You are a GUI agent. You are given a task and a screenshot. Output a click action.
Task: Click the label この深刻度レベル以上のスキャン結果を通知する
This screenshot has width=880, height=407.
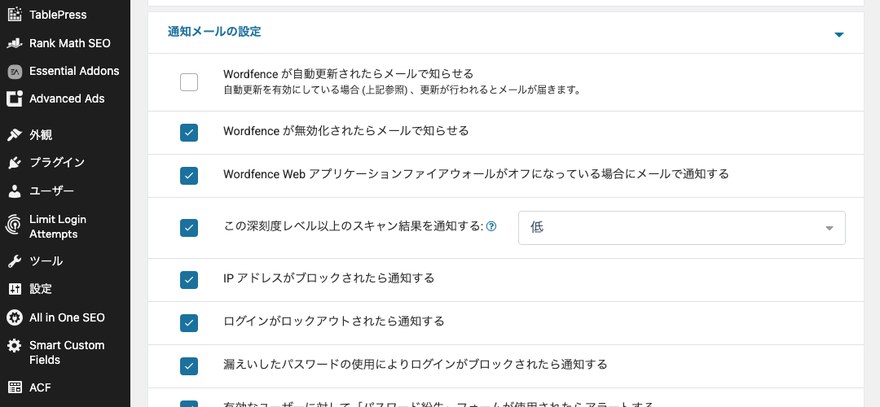tap(353, 226)
